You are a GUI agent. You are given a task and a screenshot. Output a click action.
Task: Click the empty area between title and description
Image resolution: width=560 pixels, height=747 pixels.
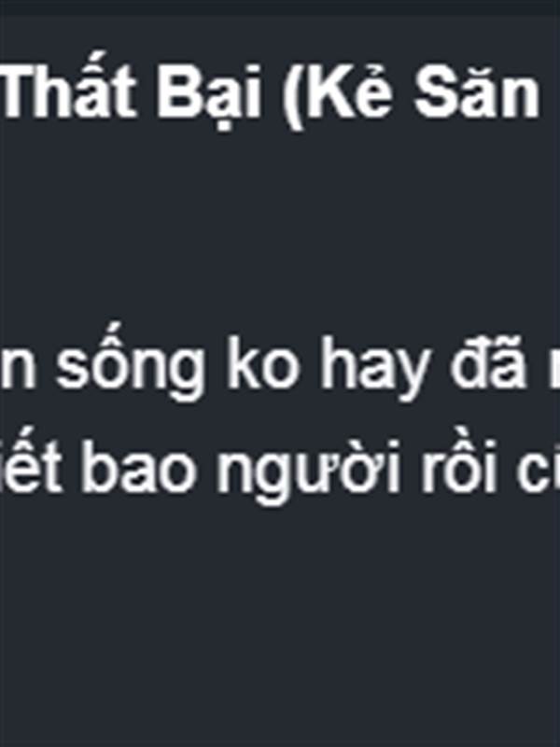(280, 224)
